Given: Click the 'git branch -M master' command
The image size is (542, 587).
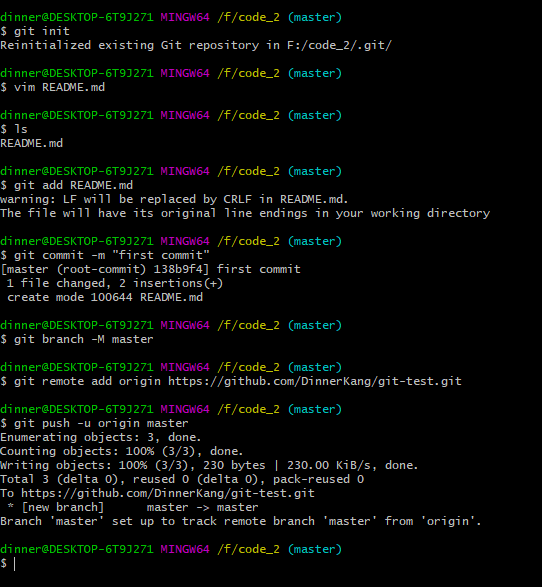Looking at the screenshot, I should (x=83, y=339).
